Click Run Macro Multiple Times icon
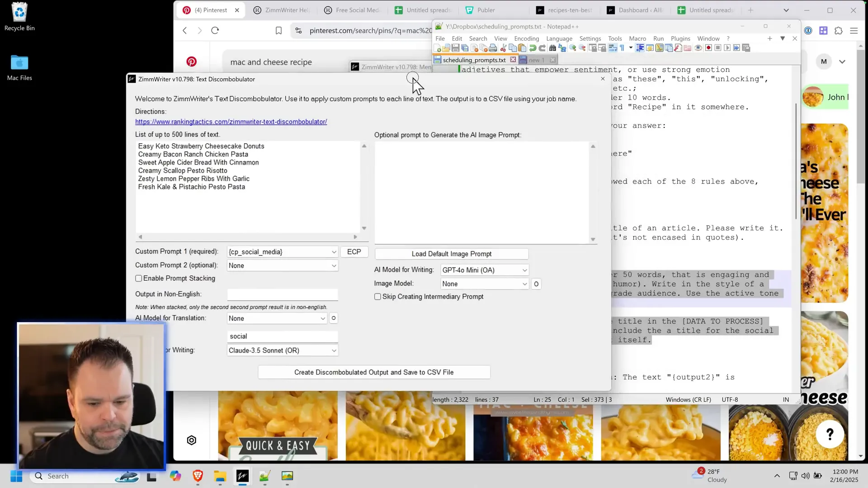Image resolution: width=868 pixels, height=488 pixels. click(736, 48)
